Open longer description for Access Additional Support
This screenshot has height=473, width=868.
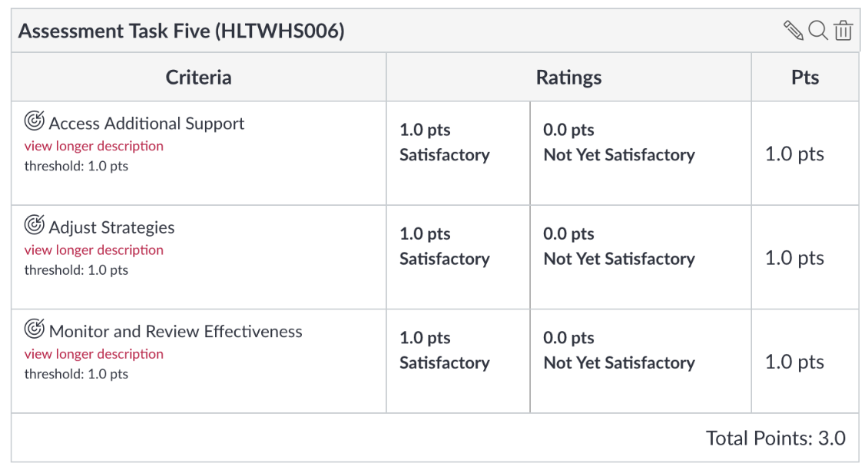(x=94, y=146)
